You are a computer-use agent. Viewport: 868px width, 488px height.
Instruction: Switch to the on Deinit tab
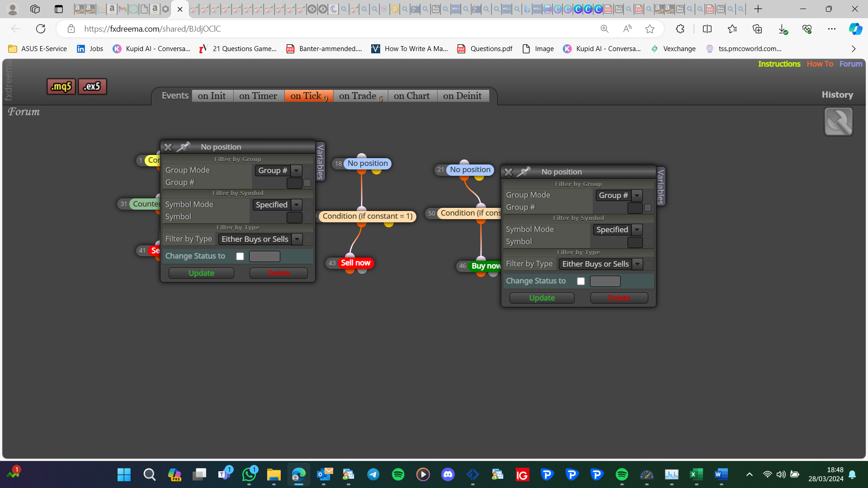463,96
